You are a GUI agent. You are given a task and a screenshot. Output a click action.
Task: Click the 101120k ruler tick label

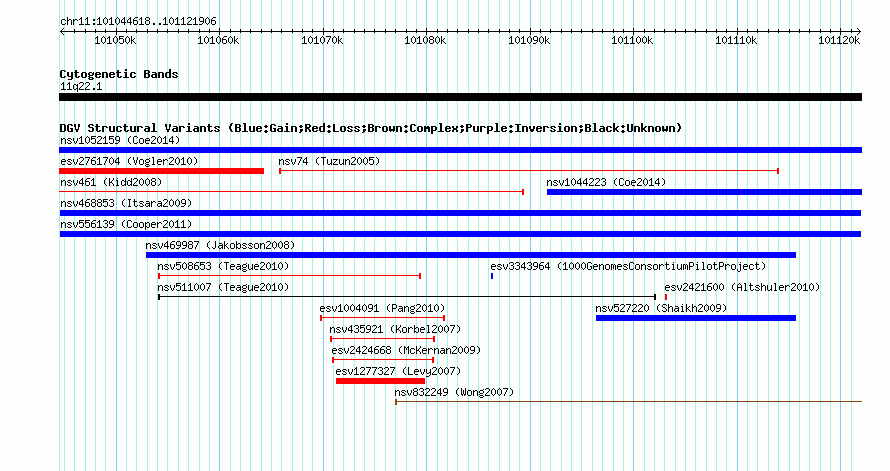coord(839,40)
